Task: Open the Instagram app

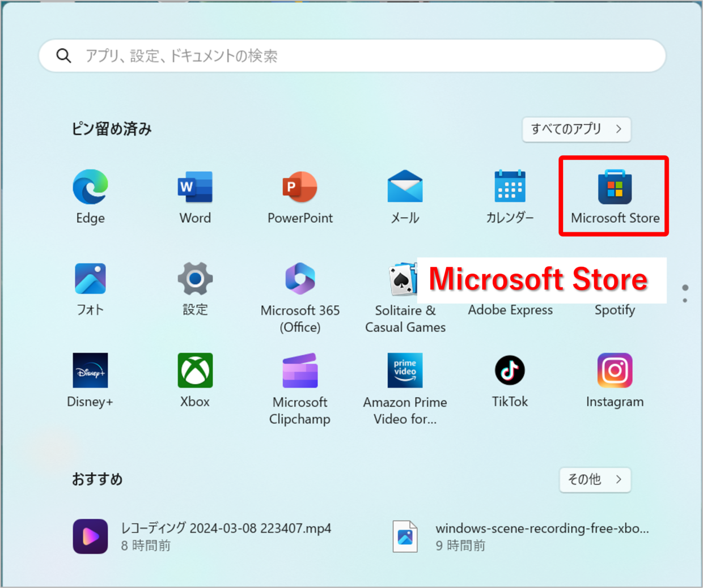Action: point(615,380)
